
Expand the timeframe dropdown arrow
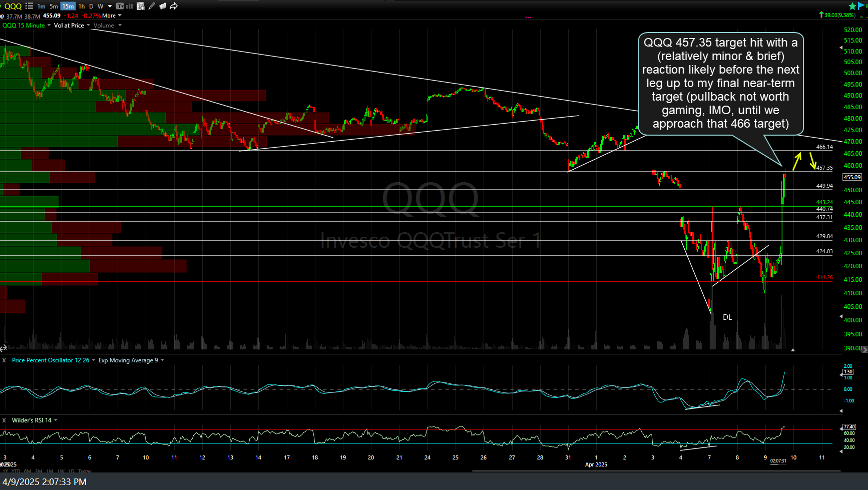pyautogui.click(x=110, y=6)
